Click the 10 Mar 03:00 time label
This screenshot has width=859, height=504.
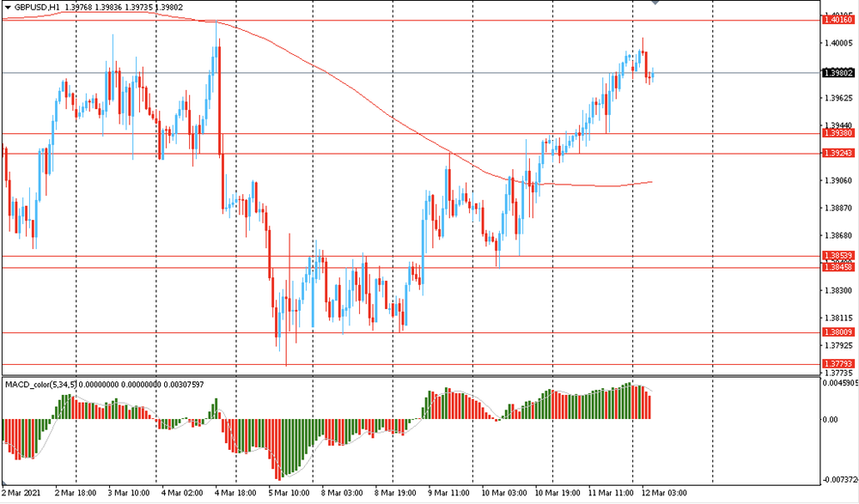tap(504, 493)
